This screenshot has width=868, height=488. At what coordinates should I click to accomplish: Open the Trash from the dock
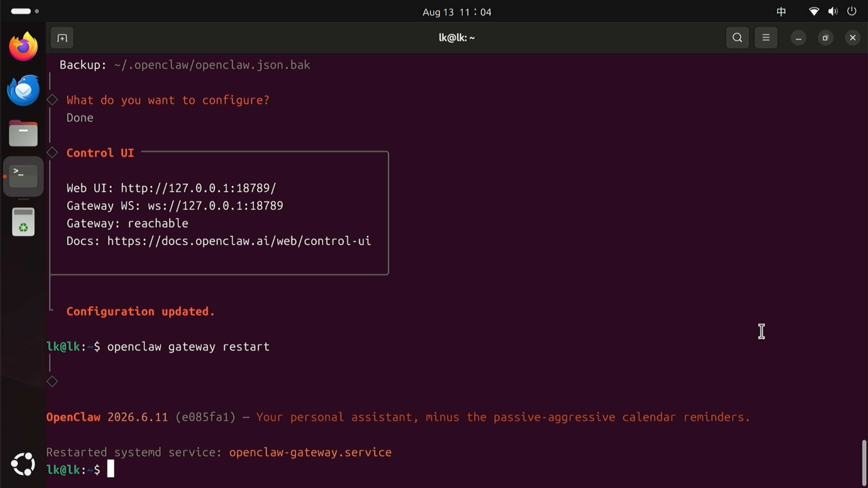23,222
